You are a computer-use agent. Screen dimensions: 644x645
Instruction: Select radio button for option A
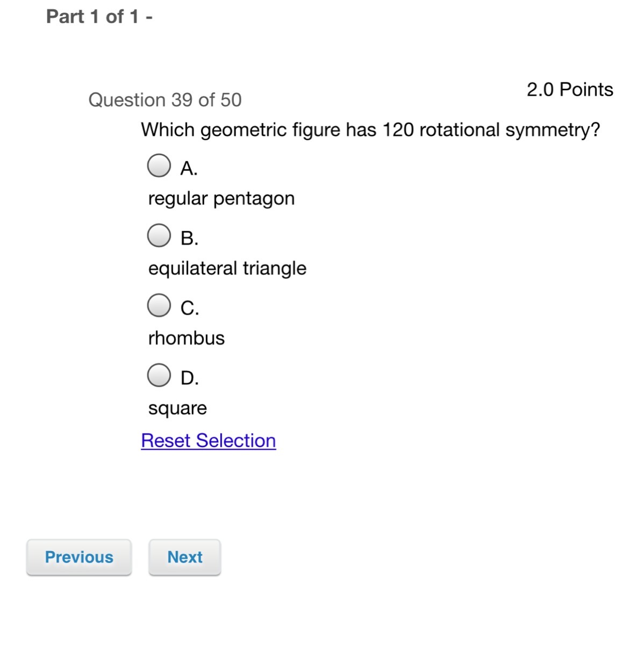point(159,166)
